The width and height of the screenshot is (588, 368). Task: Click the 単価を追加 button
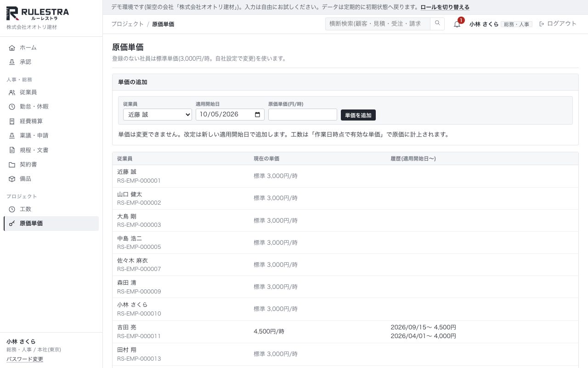(x=358, y=115)
